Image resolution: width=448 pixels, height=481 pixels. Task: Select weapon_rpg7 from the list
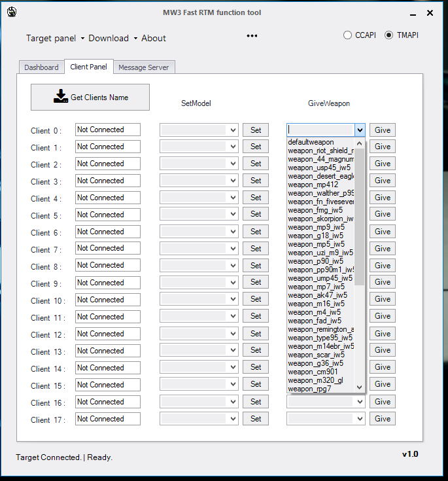point(320,389)
